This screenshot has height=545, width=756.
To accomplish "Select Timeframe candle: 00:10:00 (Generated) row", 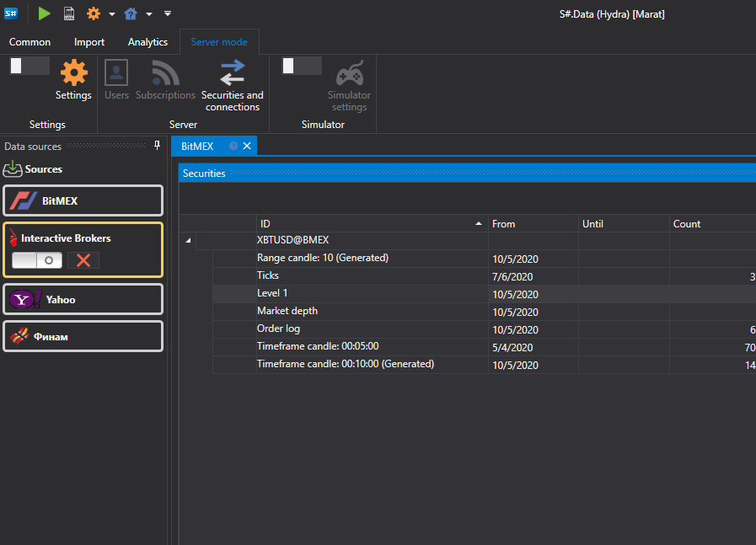I will pos(484,364).
